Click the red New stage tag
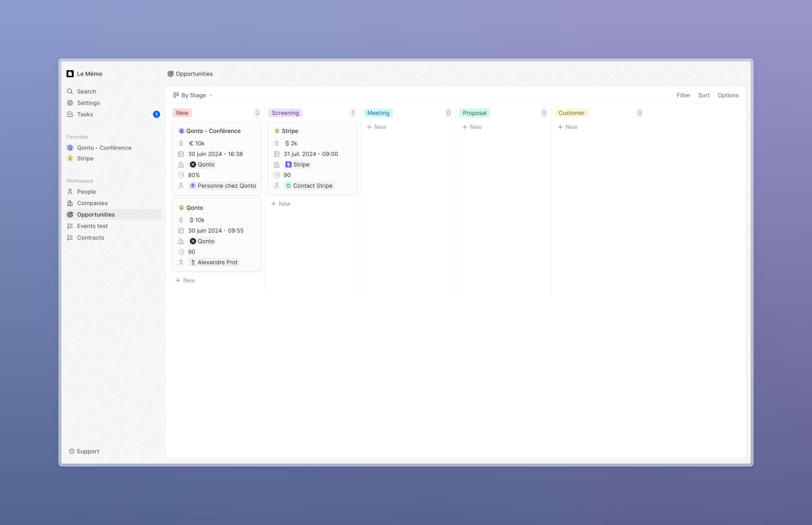812x525 pixels. tap(182, 113)
